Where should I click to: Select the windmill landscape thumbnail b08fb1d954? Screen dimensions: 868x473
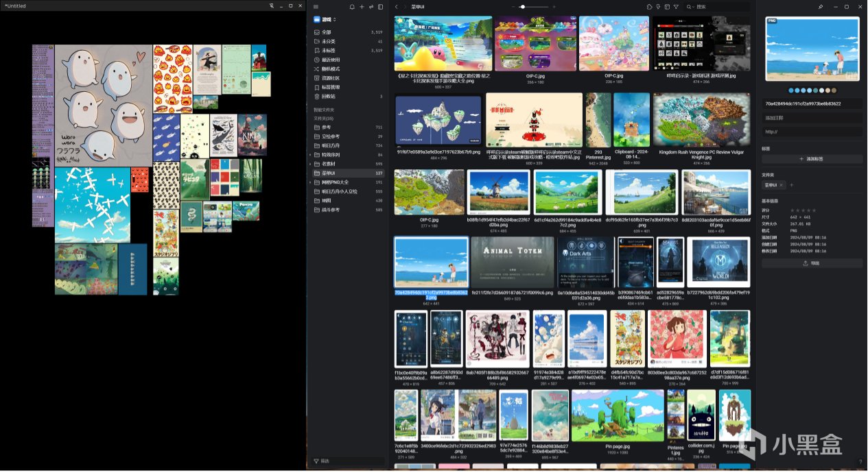[x=499, y=193]
